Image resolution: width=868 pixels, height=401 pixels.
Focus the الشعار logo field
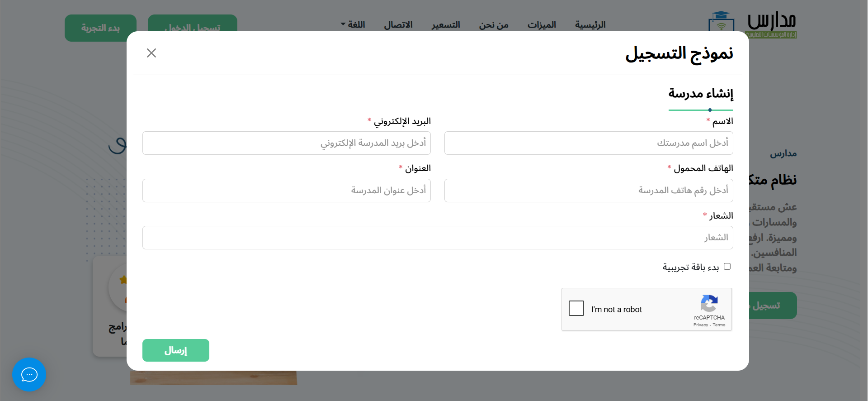pyautogui.click(x=438, y=238)
